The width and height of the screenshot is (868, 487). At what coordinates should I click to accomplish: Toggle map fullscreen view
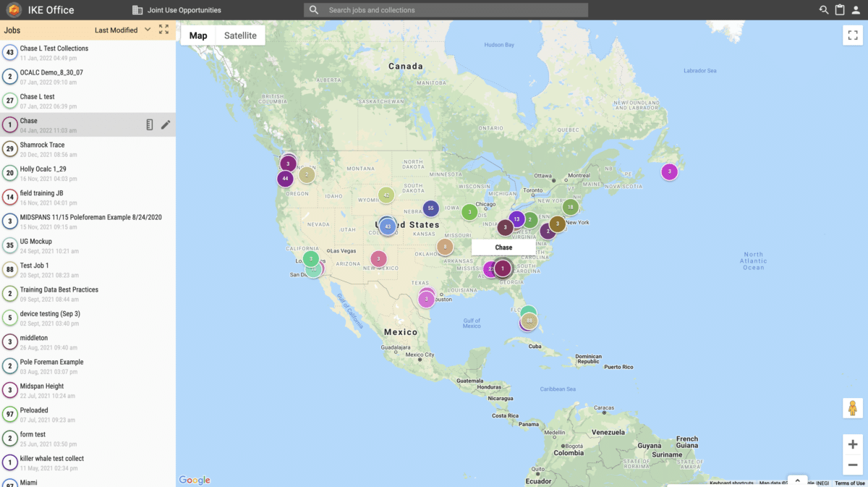click(x=853, y=35)
